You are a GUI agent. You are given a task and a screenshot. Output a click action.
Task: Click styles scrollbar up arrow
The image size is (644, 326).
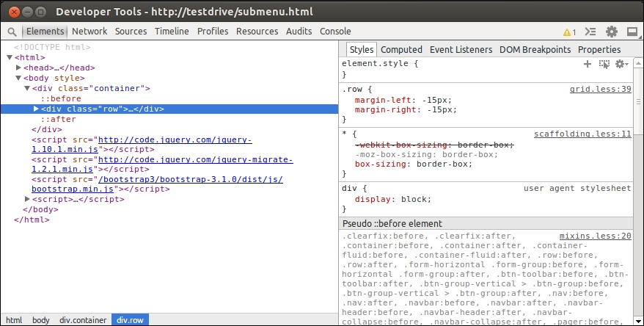638,63
